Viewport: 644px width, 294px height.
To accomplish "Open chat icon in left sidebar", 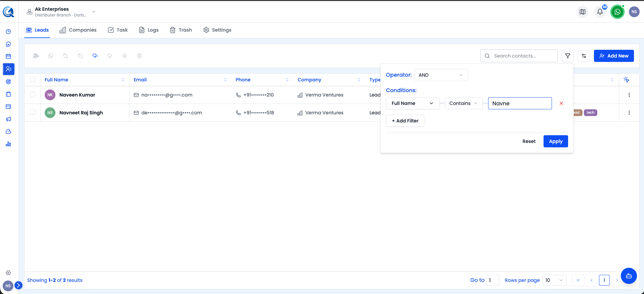I will point(8,44).
